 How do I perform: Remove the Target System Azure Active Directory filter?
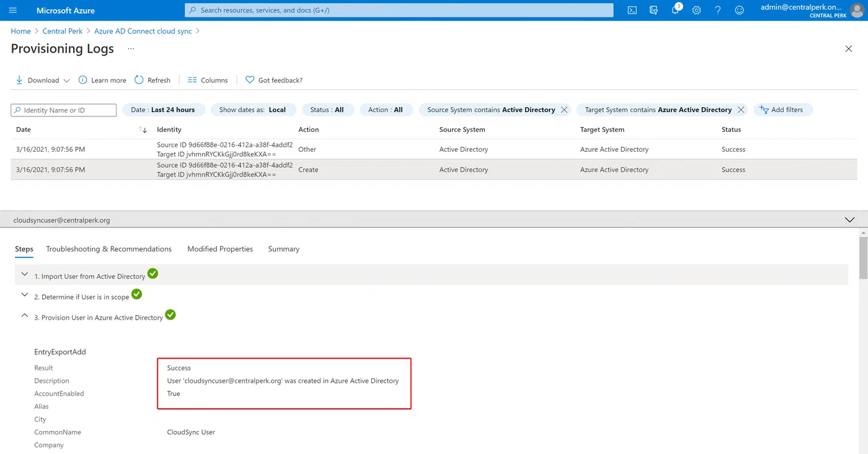741,110
